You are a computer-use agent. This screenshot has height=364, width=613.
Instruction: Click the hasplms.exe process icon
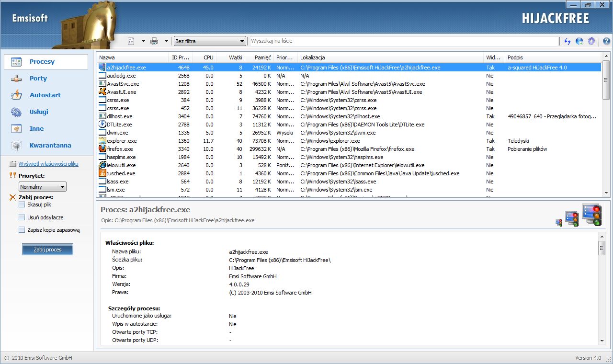coord(102,157)
